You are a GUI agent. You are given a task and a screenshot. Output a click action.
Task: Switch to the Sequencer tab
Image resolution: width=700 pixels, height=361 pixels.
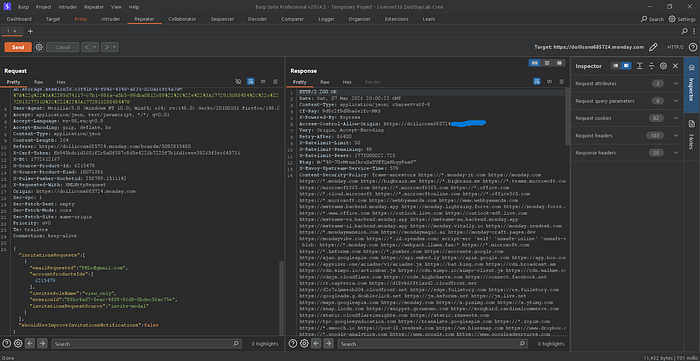(x=222, y=19)
